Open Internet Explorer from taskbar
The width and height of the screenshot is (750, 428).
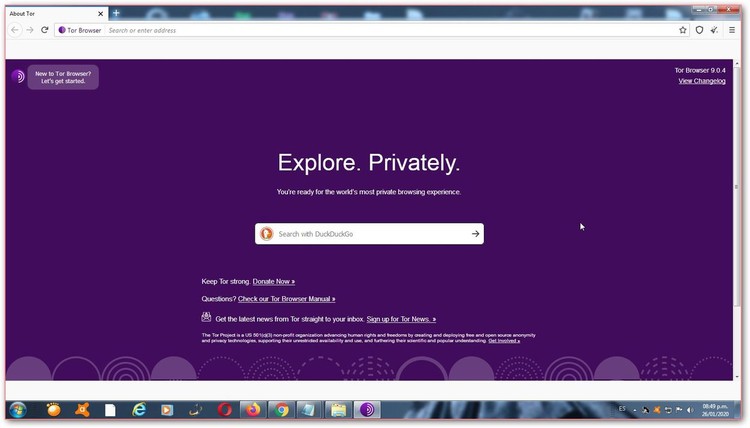[139, 410]
